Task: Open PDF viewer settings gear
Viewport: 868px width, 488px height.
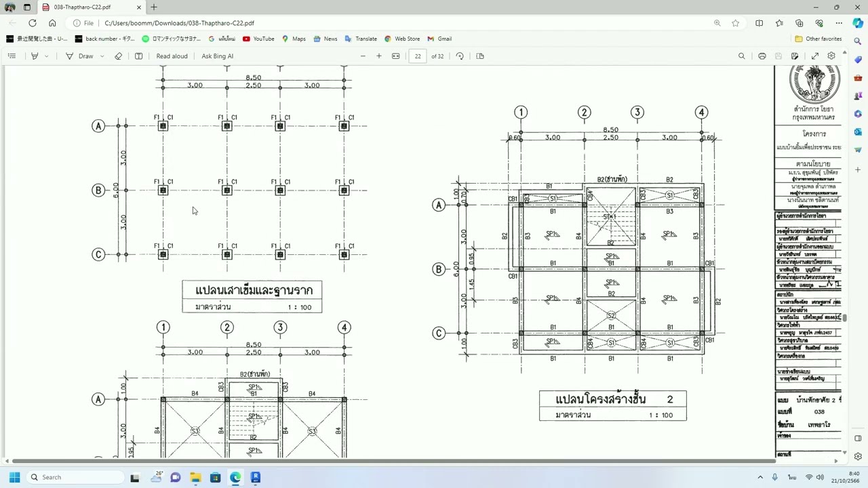Action: [831, 56]
